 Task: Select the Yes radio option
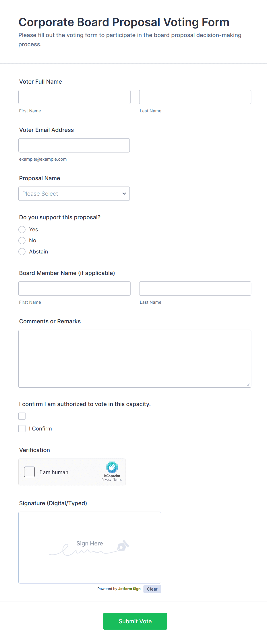tap(22, 229)
